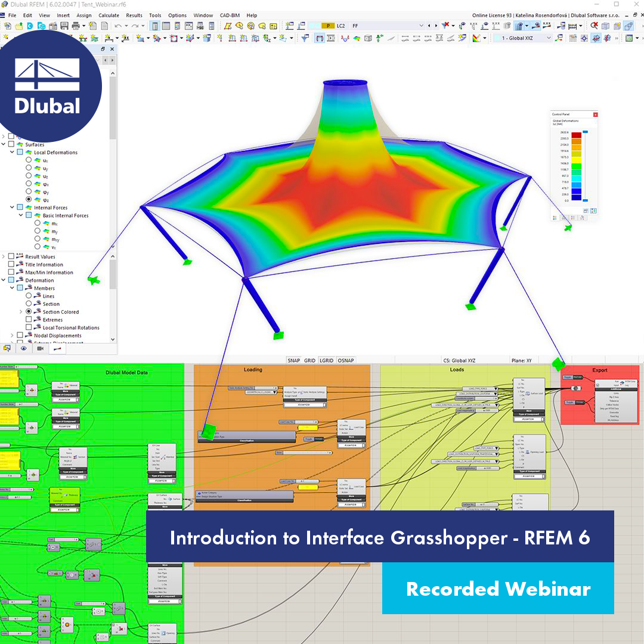Check the Extremes option under Members
The height and width of the screenshot is (644, 644).
(28, 319)
